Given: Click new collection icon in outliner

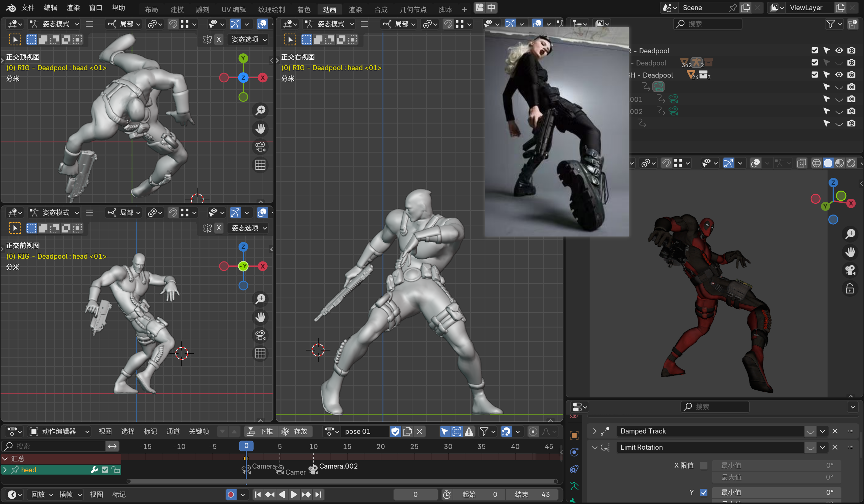Looking at the screenshot, I should tap(853, 24).
